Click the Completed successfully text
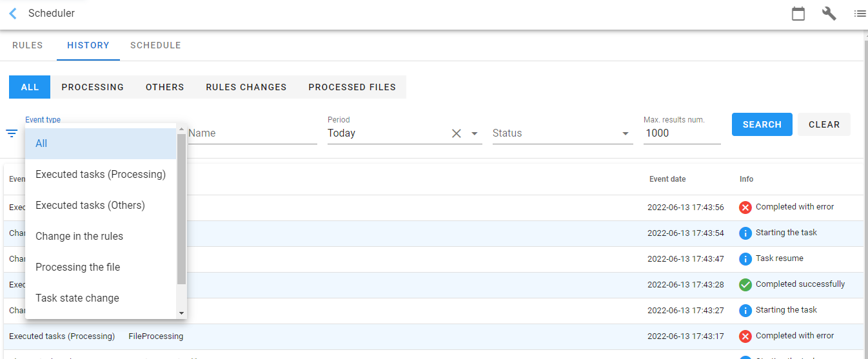The height and width of the screenshot is (359, 868). point(800,284)
